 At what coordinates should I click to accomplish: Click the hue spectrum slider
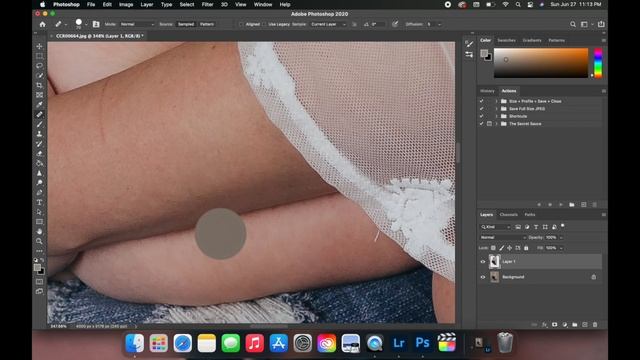point(598,63)
